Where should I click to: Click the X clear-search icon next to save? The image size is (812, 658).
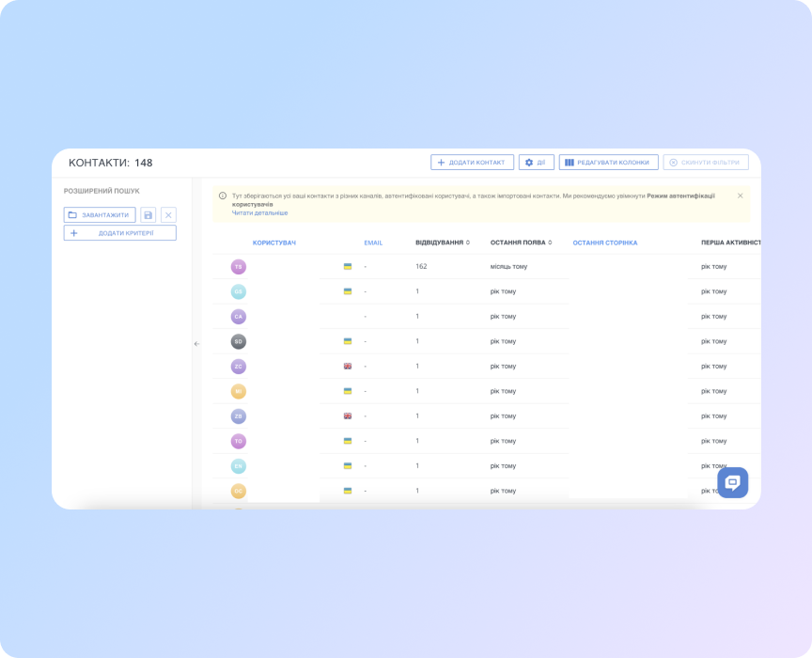[168, 214]
